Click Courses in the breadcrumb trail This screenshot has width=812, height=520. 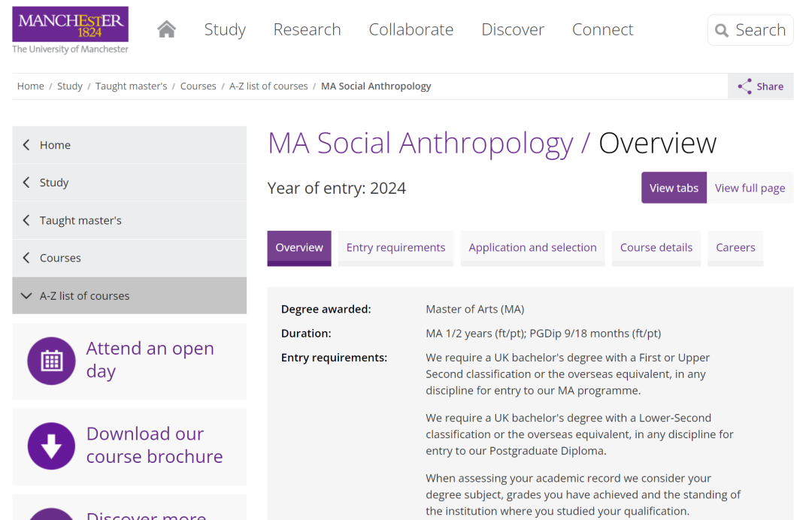click(x=198, y=86)
